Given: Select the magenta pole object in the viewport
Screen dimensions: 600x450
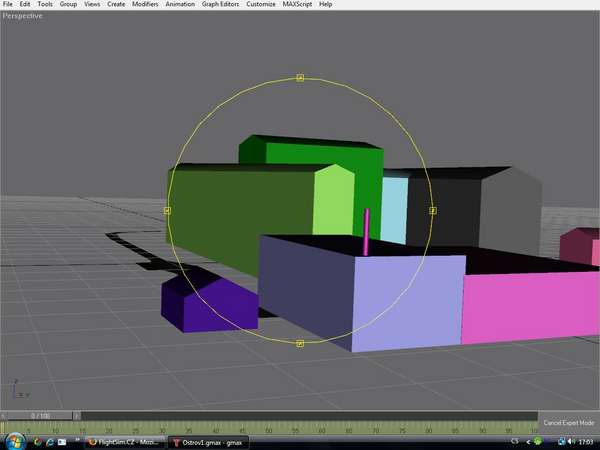Looking at the screenshot, I should (x=367, y=232).
